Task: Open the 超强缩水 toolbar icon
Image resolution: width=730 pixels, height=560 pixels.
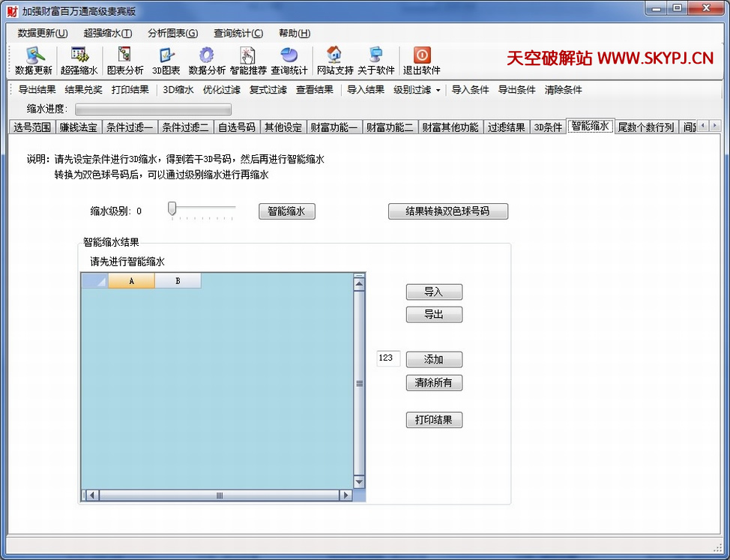Action: [79, 56]
